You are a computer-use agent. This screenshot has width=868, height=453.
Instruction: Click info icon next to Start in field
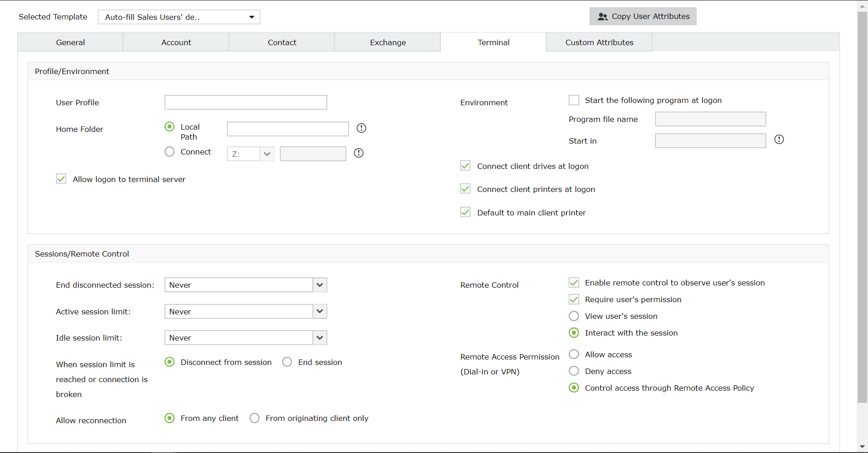(779, 140)
